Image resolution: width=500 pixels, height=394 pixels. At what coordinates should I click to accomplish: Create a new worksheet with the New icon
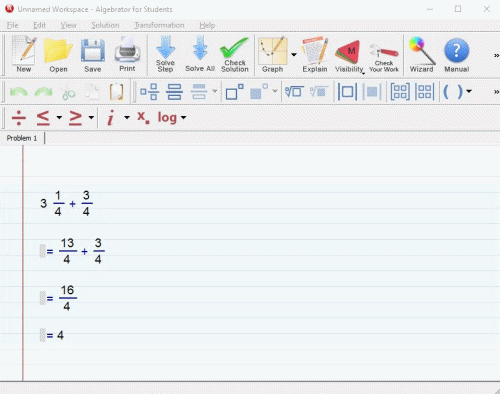point(24,54)
